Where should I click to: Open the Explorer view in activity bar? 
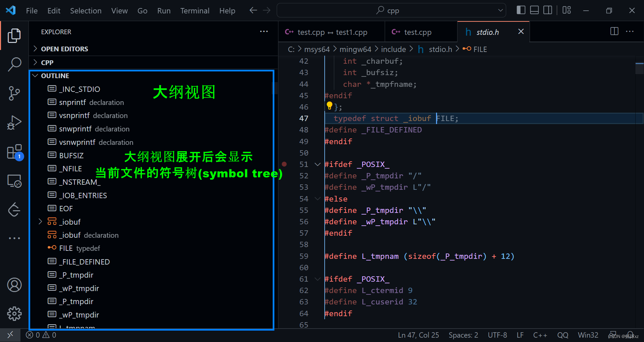coord(14,36)
